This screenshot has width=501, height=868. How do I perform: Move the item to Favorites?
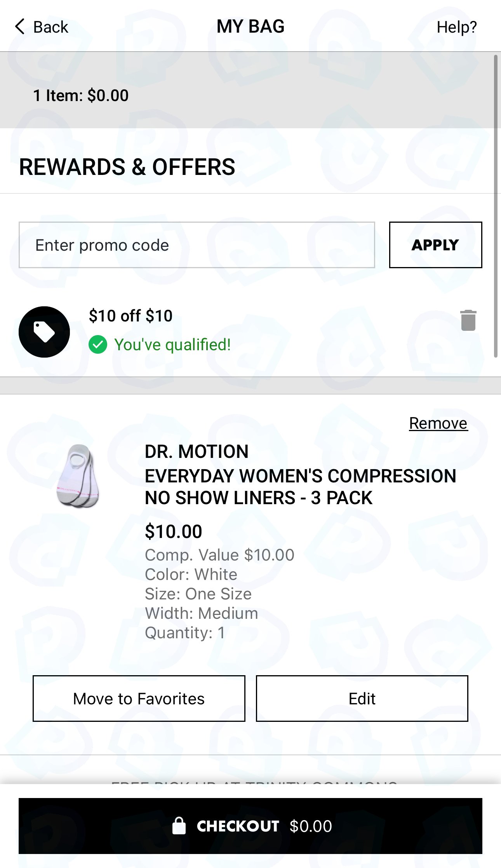coord(139,699)
